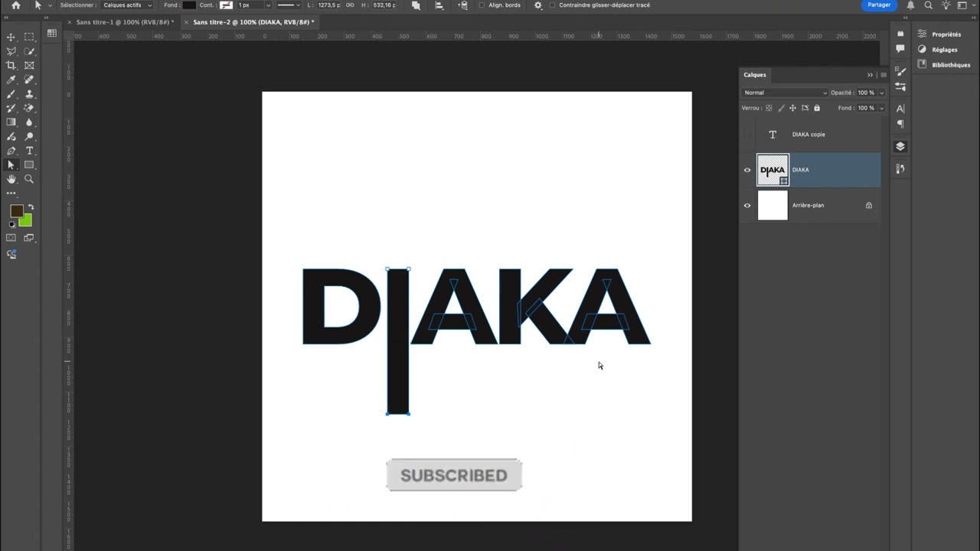The width and height of the screenshot is (980, 551).
Task: Open the gear settings in options bar
Action: (x=538, y=5)
